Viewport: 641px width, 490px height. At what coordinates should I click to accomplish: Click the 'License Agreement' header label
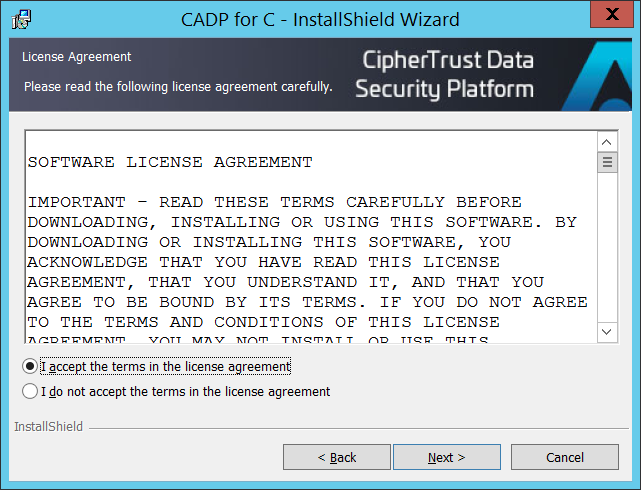[77, 57]
